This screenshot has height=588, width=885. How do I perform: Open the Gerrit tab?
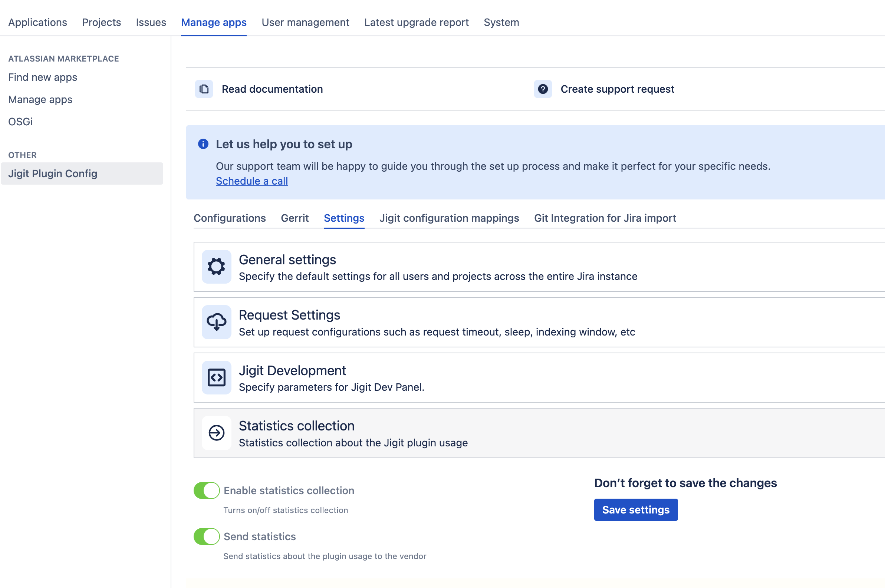[x=295, y=218]
